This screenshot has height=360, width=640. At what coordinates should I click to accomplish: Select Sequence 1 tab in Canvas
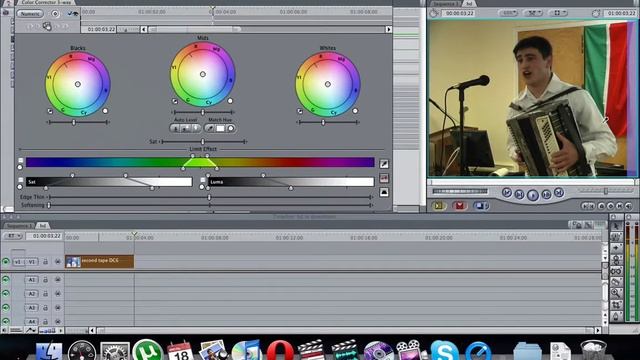(x=446, y=3)
